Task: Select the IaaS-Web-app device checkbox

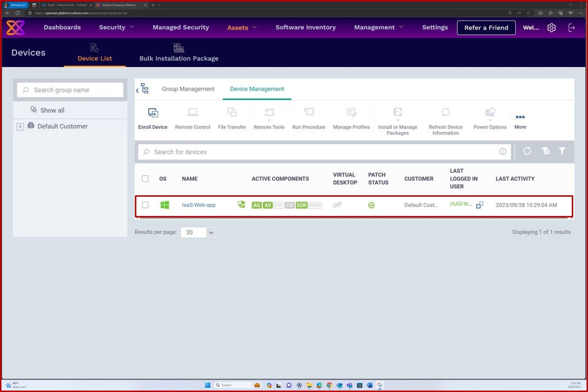Action: coord(145,205)
